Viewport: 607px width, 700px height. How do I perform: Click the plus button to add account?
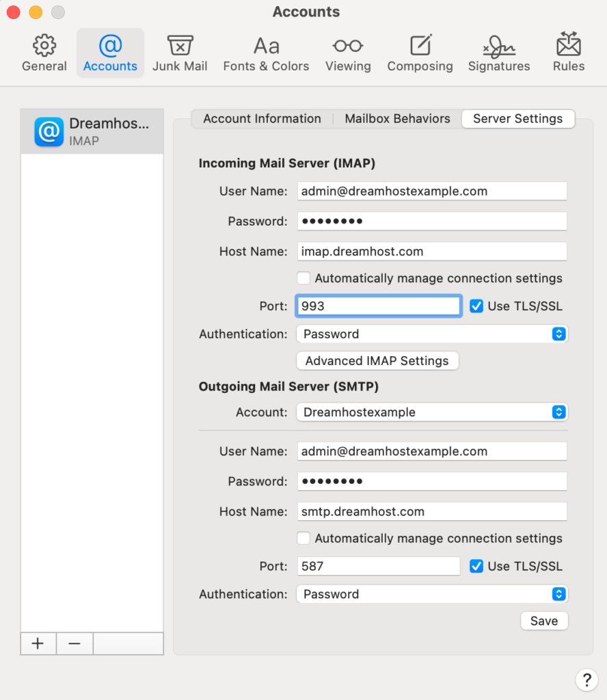pos(38,643)
